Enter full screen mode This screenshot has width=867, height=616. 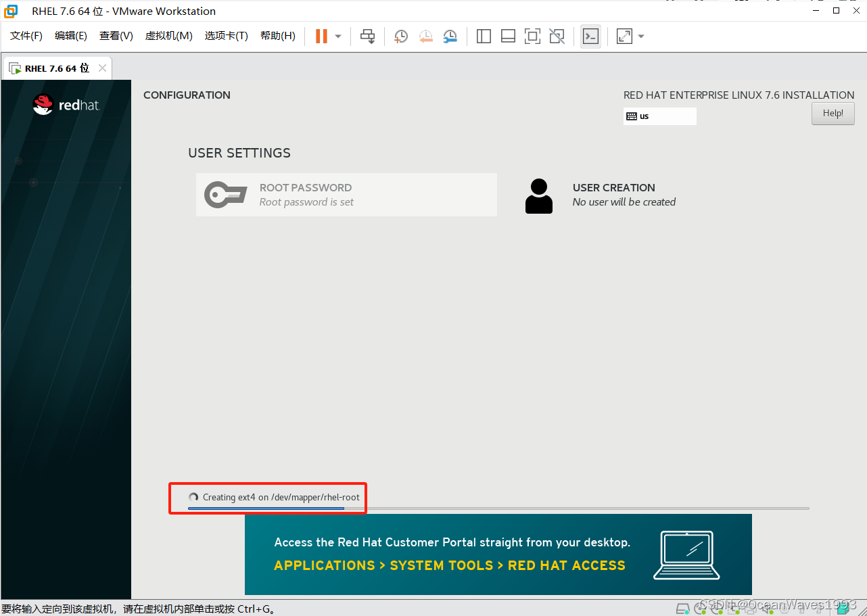click(x=532, y=37)
